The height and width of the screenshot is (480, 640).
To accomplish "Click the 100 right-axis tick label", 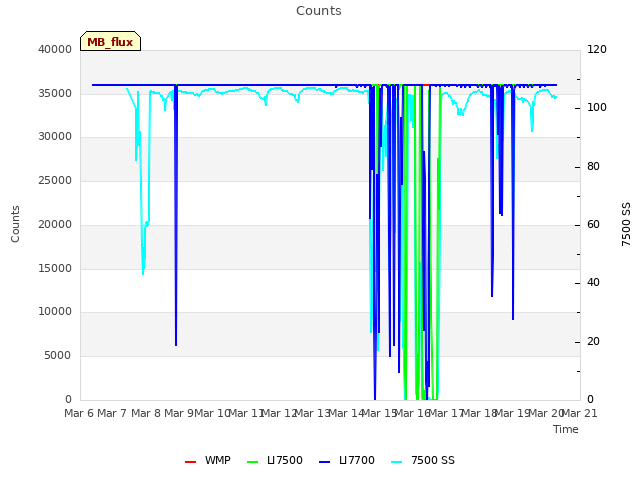I will point(597,108).
